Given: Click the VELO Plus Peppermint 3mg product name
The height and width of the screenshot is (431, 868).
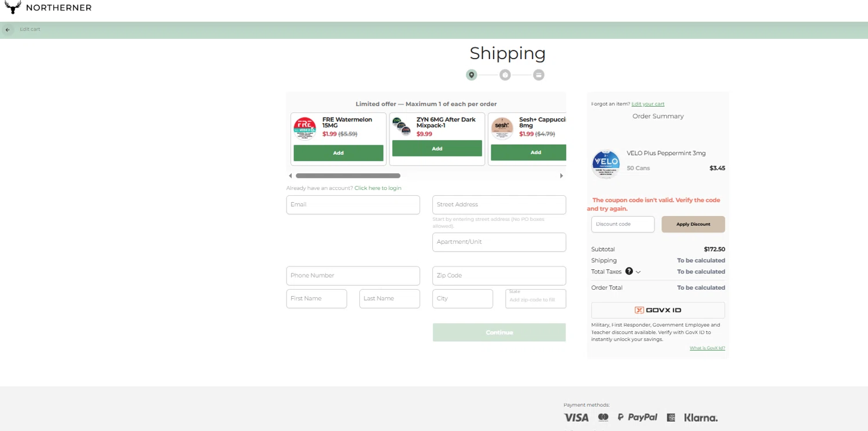Looking at the screenshot, I should click(x=666, y=154).
